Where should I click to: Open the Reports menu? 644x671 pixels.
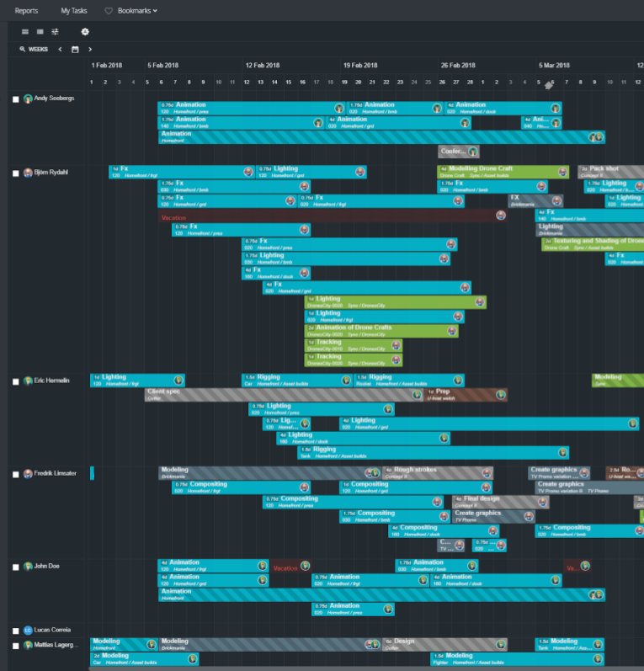click(x=26, y=11)
